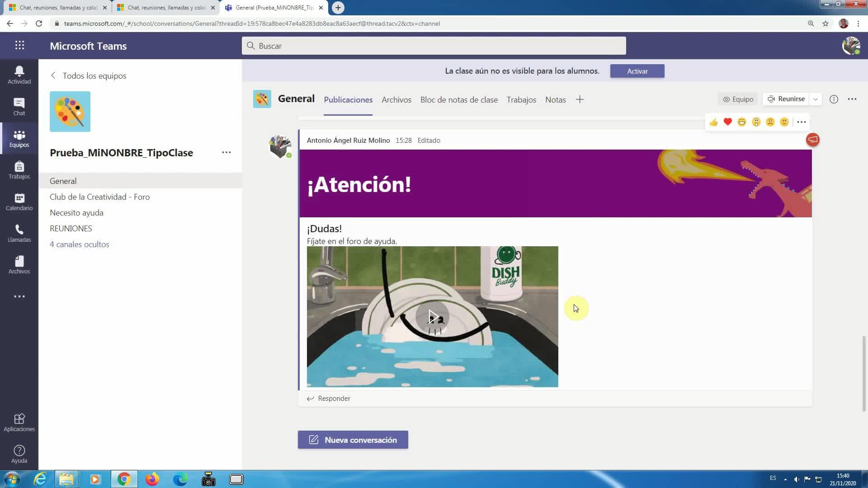Viewport: 868px width, 488px height.
Task: Play the Dish Buddy GIF
Action: click(432, 317)
